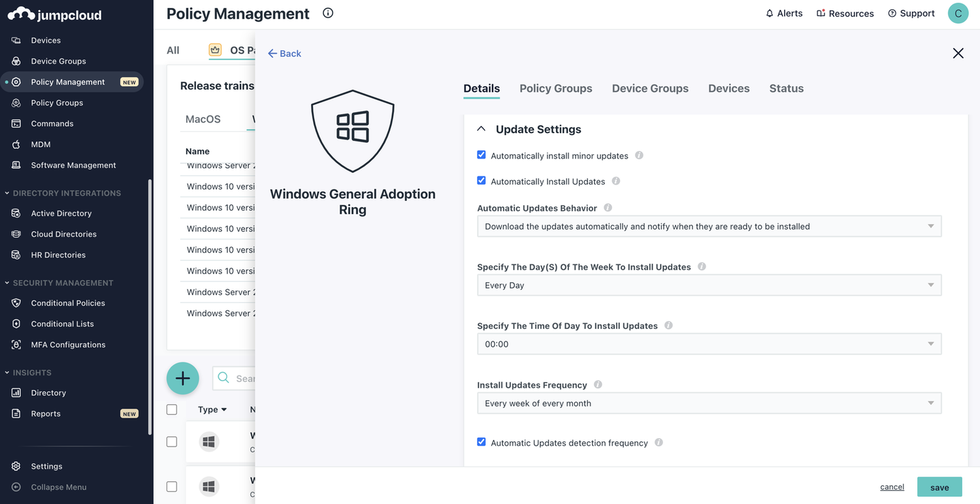Open Policy Management in the sidebar

coord(72,82)
